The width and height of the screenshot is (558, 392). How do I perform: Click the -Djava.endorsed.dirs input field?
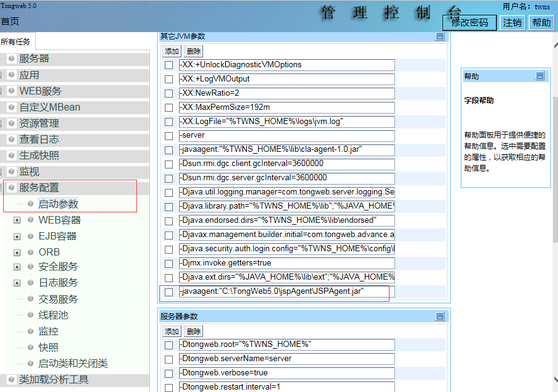point(287,221)
